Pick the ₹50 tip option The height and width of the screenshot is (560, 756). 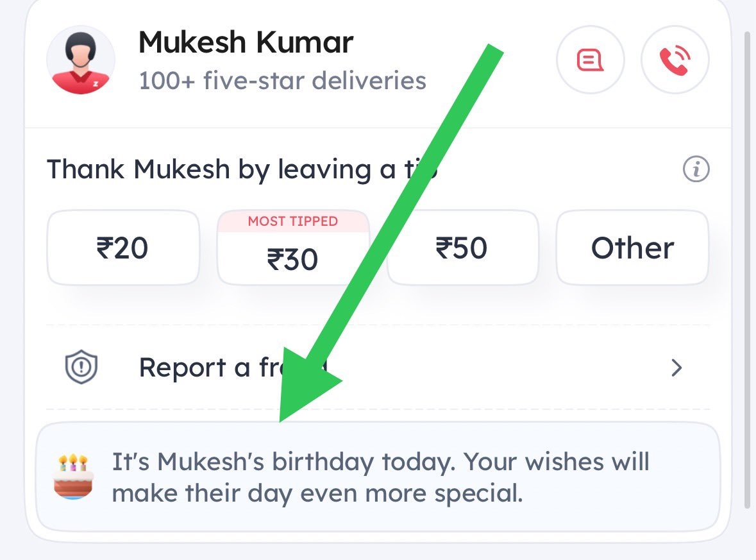(462, 248)
